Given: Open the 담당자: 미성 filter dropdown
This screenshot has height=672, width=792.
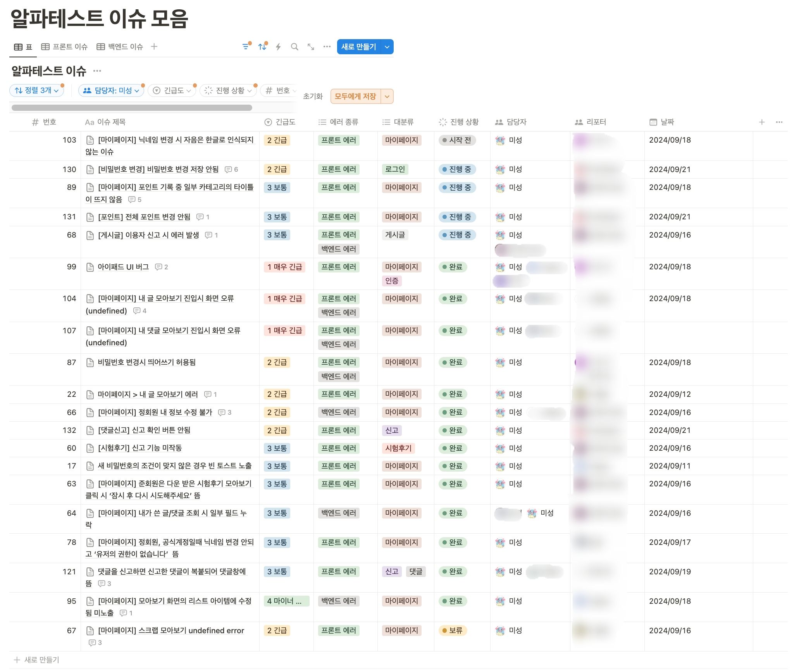Looking at the screenshot, I should [x=111, y=90].
